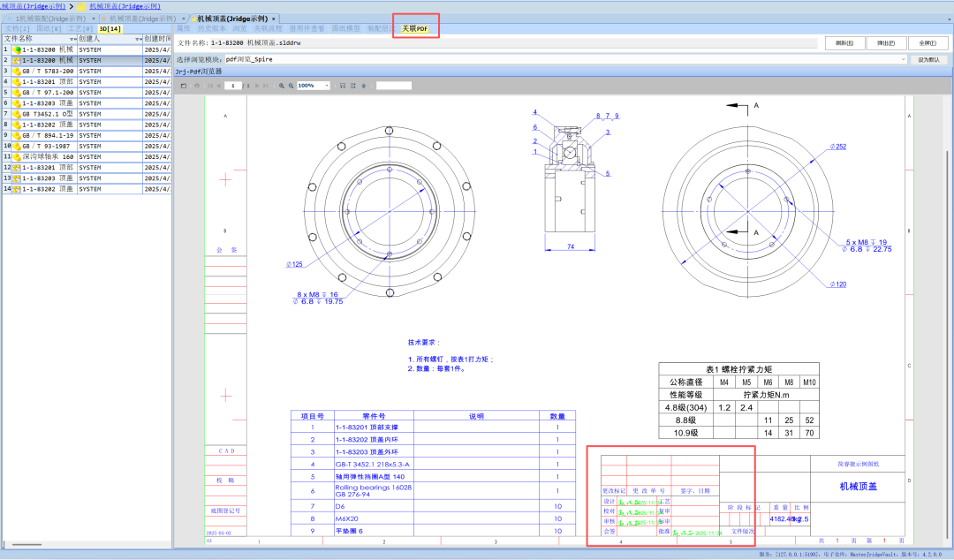Screen dimensions: 954x560
Task: Click the fit-width icon in the PDF toolbar
Action: [x=343, y=86]
